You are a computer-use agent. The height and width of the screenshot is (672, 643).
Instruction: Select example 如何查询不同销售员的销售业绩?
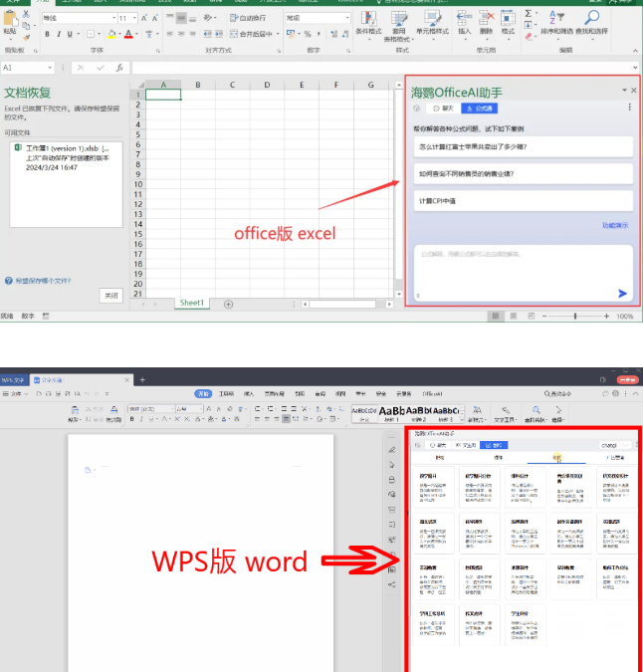(523, 173)
